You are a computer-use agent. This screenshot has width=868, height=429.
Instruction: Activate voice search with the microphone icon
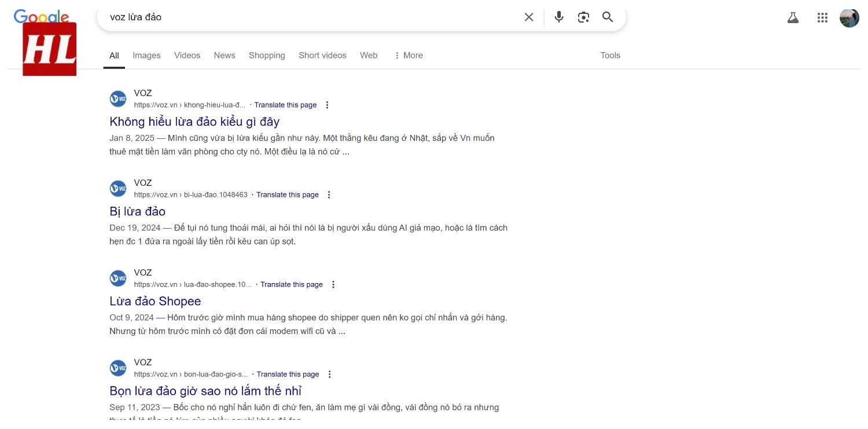558,17
